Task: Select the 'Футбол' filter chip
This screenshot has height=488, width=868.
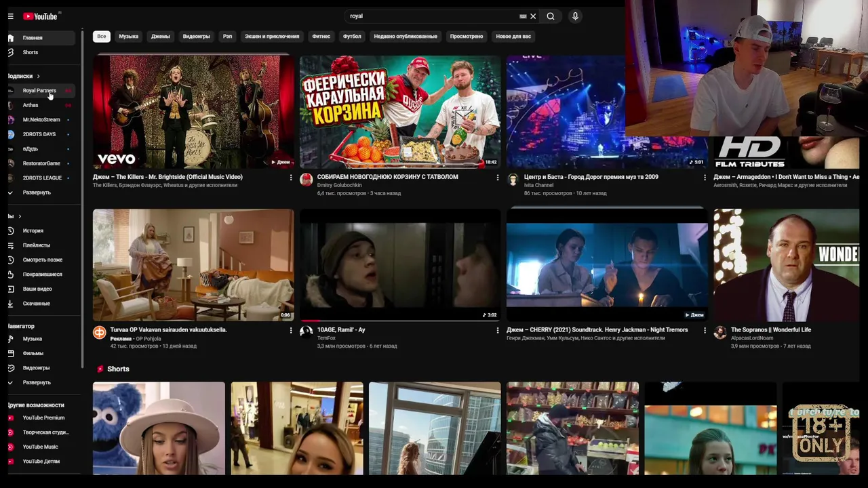Action: [x=352, y=36]
